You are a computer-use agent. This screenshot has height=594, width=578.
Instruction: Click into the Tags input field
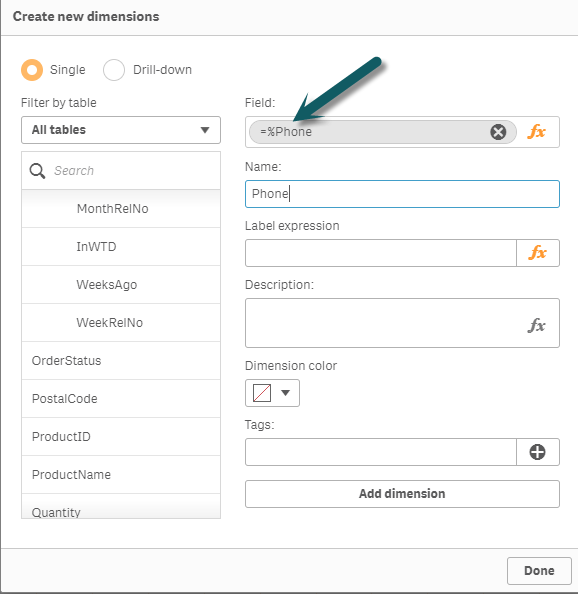click(381, 452)
